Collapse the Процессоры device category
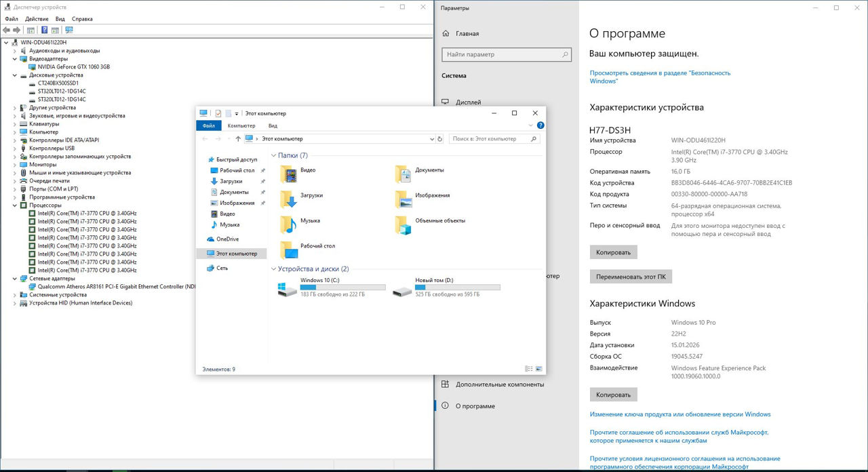This screenshot has height=472, width=868. (15, 205)
